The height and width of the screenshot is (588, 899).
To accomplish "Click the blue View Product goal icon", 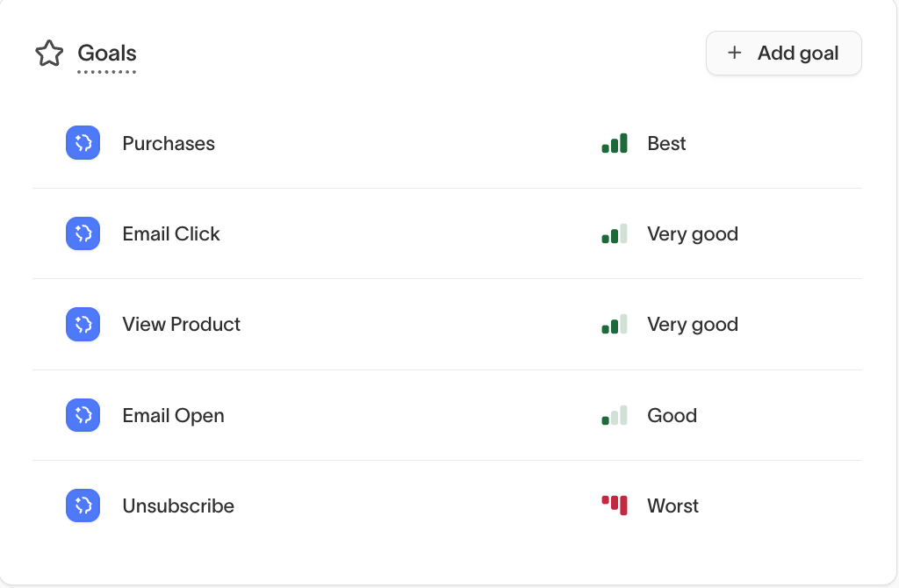I will [83, 325].
